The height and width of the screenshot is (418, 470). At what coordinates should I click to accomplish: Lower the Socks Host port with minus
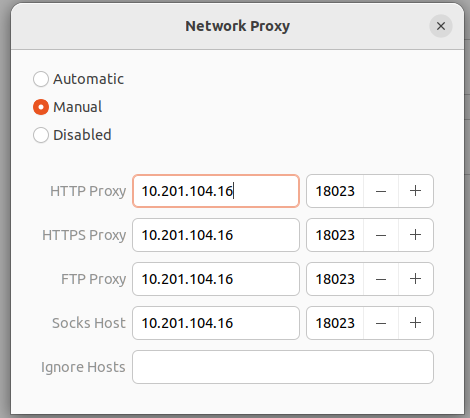click(381, 323)
